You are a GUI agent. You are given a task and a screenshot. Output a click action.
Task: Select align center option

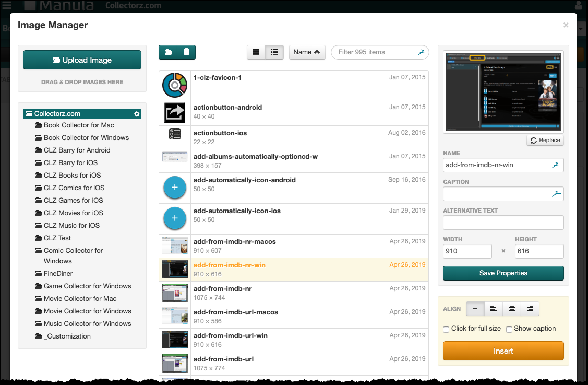[x=512, y=309]
